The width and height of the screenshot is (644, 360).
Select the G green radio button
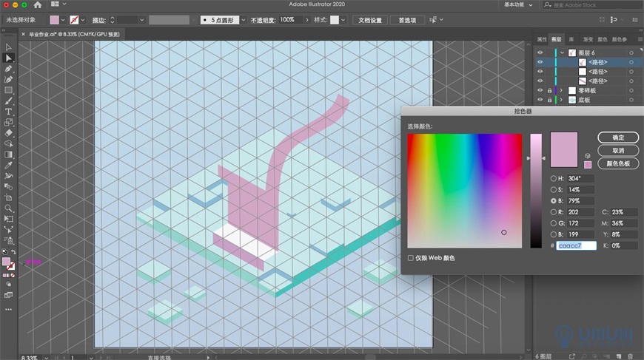553,223
